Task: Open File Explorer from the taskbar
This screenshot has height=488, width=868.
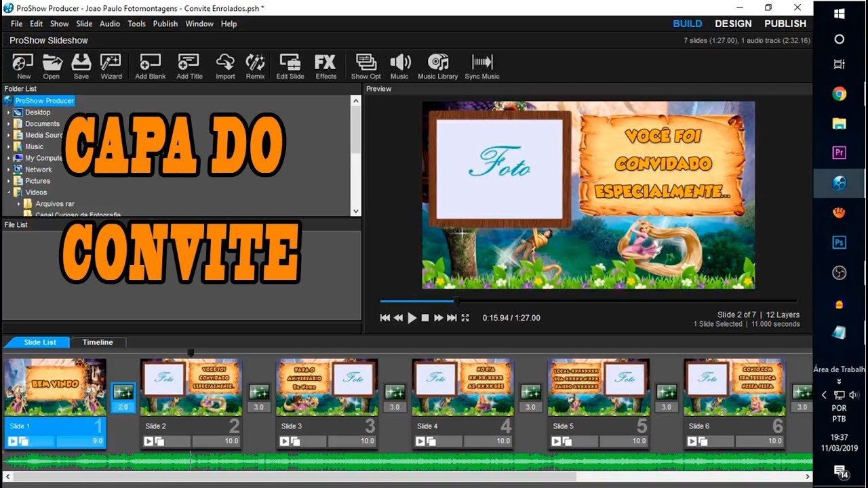Action: [839, 123]
